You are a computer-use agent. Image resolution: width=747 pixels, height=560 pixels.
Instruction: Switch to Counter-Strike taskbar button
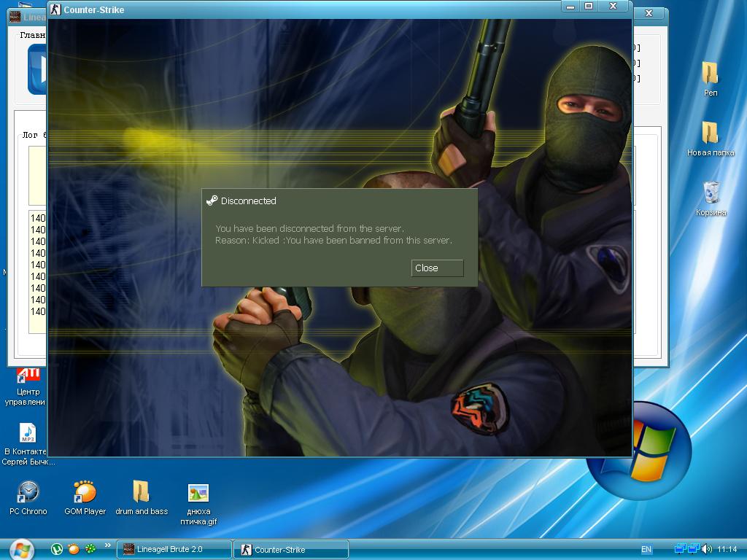click(x=291, y=550)
